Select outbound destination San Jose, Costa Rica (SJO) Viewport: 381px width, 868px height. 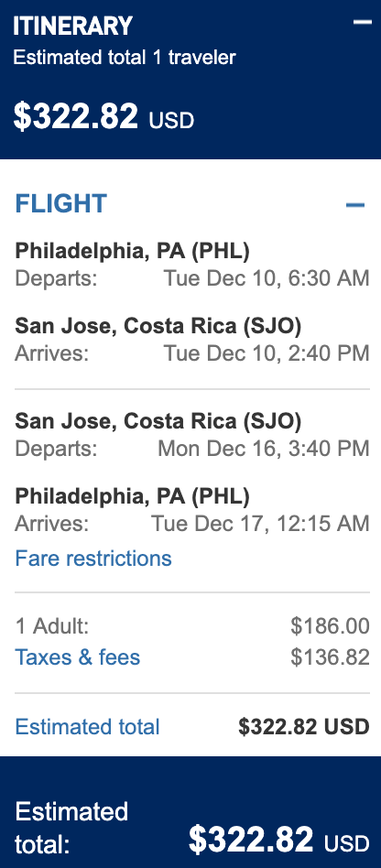point(158,326)
